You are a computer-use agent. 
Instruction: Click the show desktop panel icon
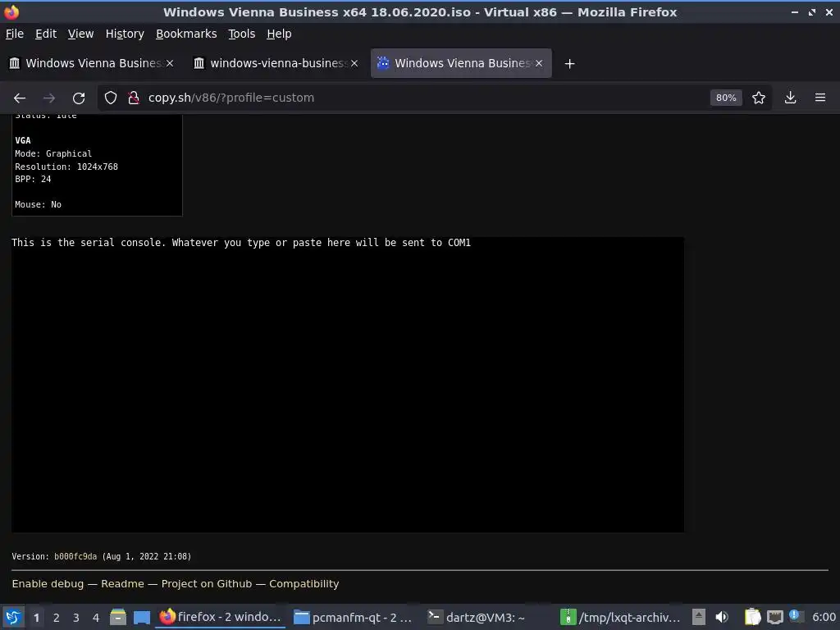click(x=141, y=618)
